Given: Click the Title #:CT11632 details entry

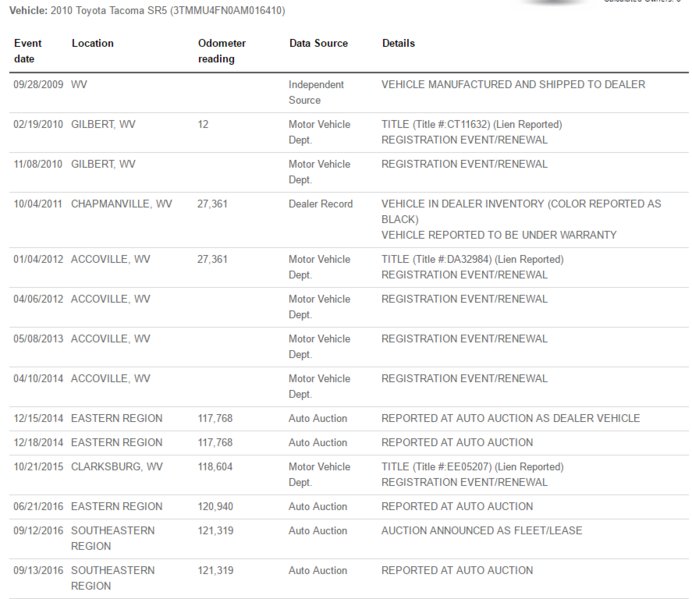Looking at the screenshot, I should coord(472,124).
